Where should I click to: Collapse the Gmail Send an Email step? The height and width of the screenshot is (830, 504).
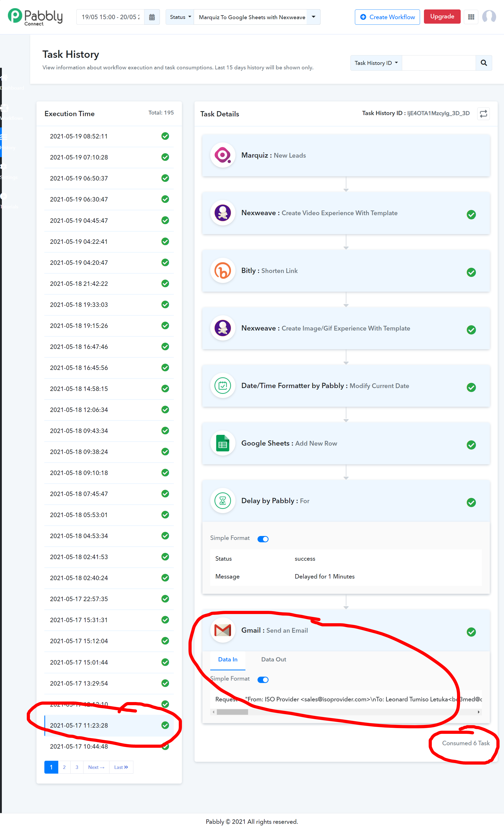(x=346, y=630)
